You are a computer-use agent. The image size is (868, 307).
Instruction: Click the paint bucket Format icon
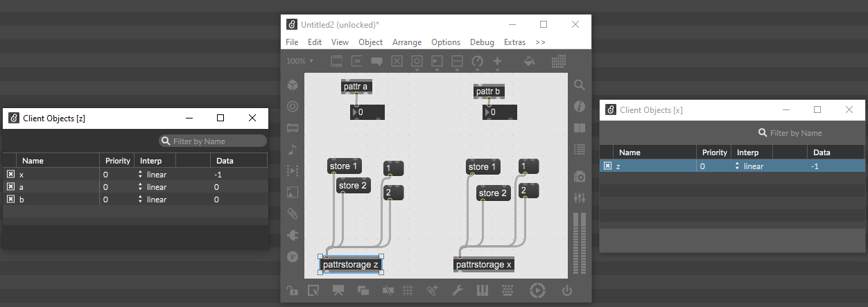tap(529, 61)
